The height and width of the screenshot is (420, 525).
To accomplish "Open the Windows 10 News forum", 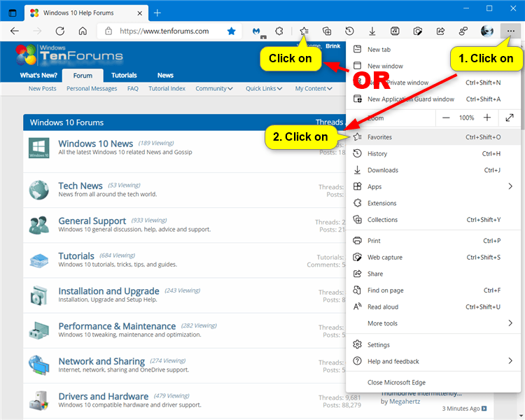I will pos(96,143).
